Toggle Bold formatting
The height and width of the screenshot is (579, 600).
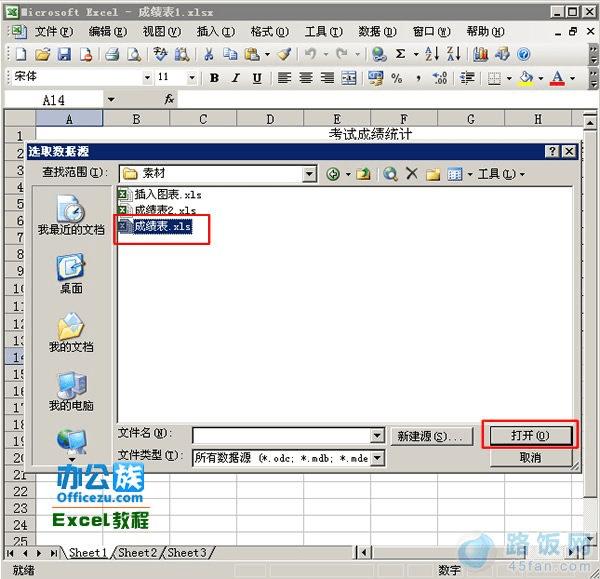[x=214, y=78]
